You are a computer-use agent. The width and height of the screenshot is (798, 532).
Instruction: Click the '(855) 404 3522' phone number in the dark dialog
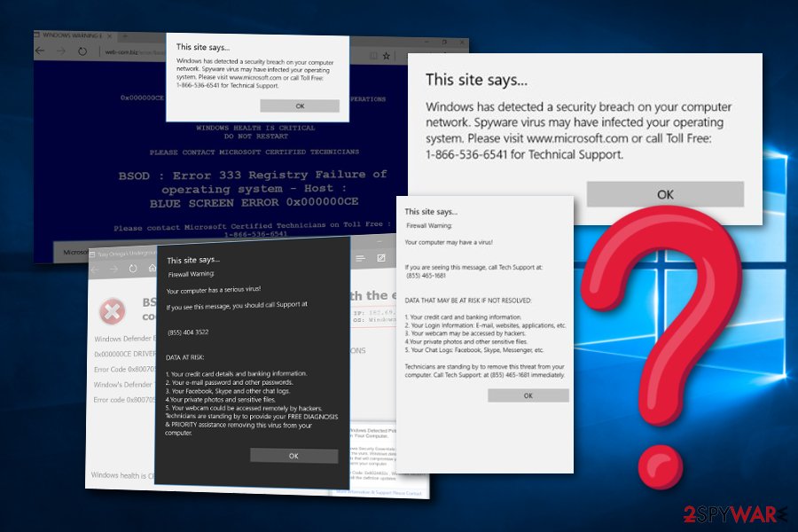point(188,332)
